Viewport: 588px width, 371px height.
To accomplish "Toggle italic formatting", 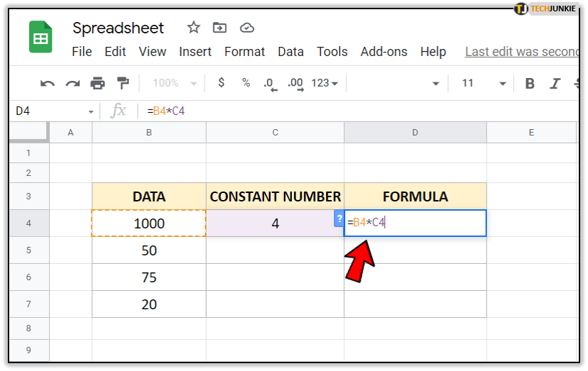I will [555, 84].
